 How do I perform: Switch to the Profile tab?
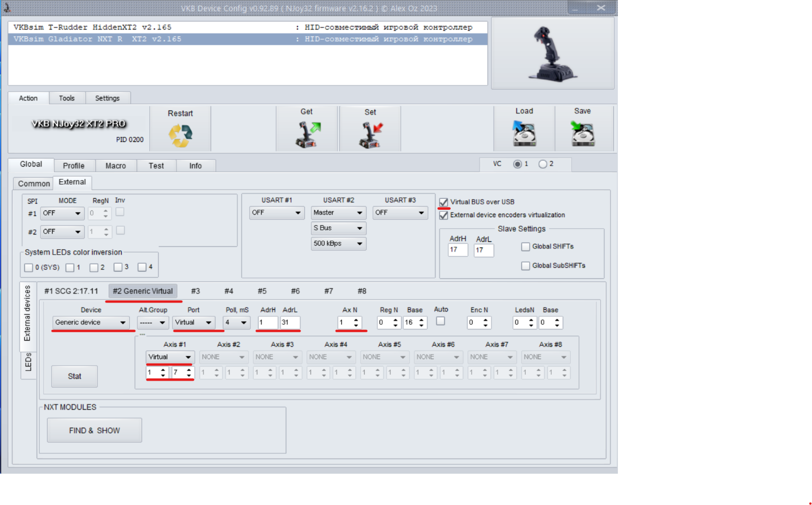pyautogui.click(x=74, y=166)
